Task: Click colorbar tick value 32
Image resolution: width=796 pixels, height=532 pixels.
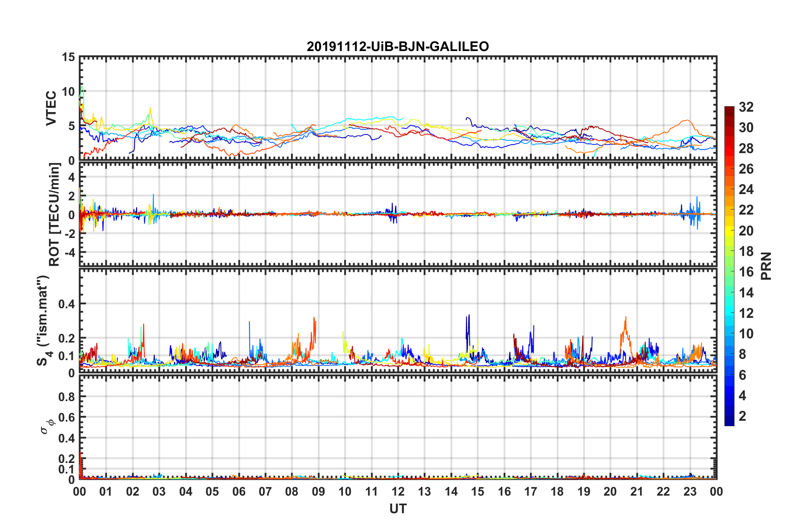Action: pos(746,107)
